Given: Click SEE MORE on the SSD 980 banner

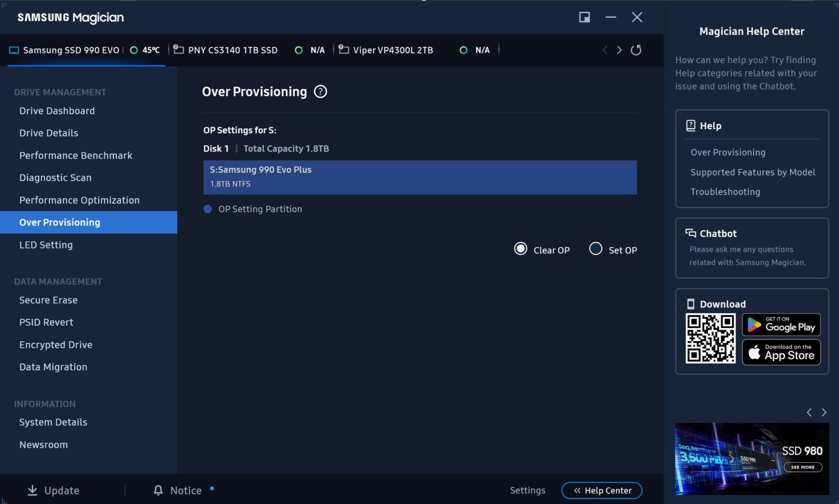Looking at the screenshot, I should point(803,467).
